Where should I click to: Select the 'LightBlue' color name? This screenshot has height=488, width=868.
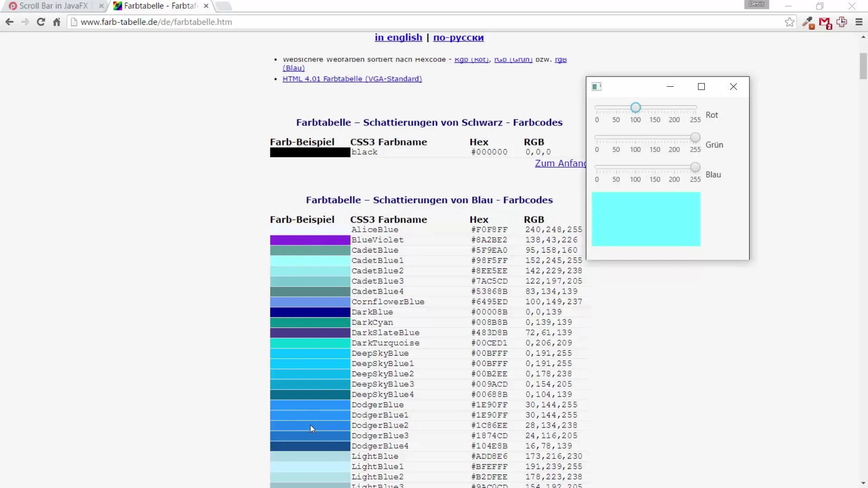tap(375, 456)
